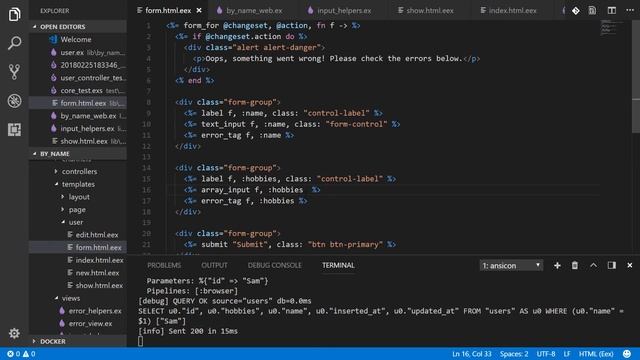Click the terminal input cursor area

[140, 341]
